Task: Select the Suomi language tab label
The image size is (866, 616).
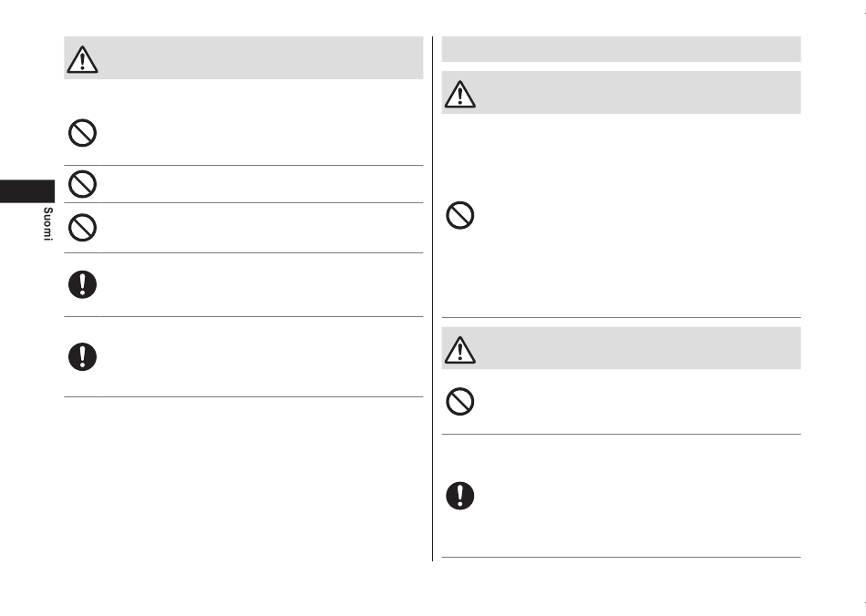Action: [48, 224]
